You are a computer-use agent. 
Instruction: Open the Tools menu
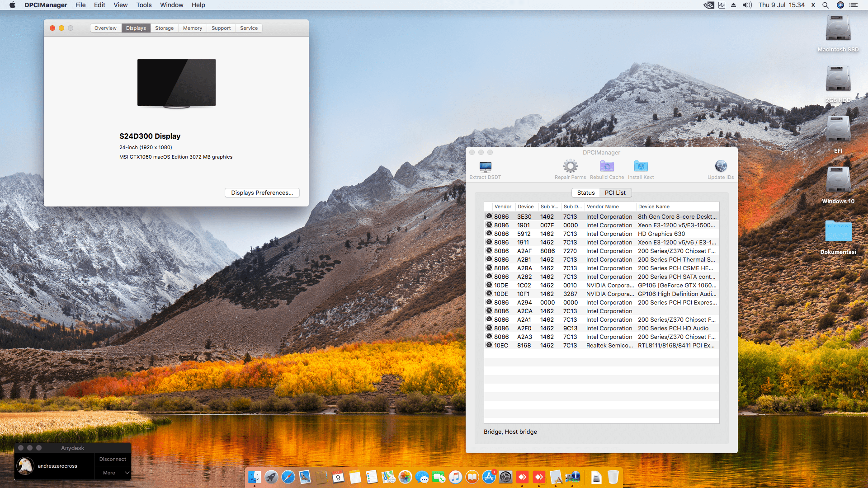(x=144, y=5)
